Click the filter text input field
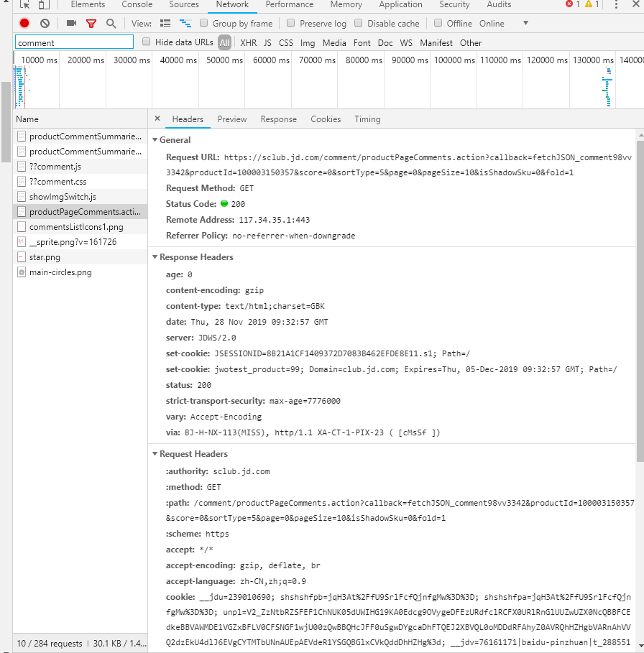Image resolution: width=644 pixels, height=653 pixels. coord(75,42)
